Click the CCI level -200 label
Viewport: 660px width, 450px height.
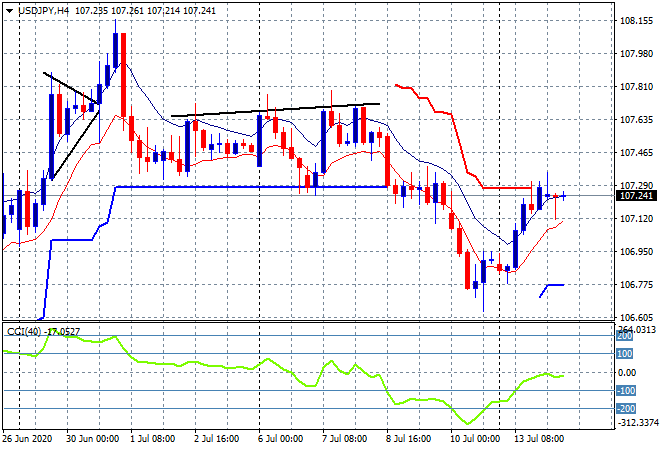[626, 409]
